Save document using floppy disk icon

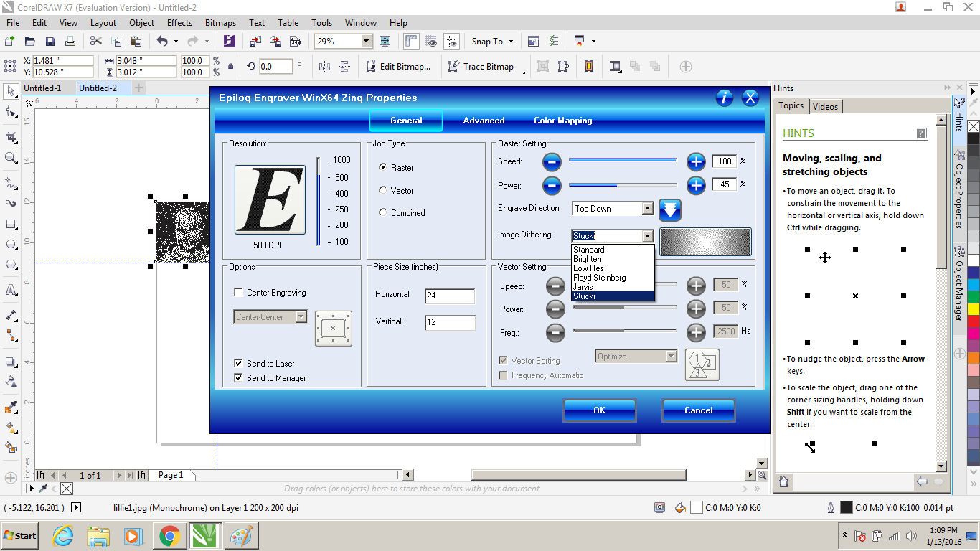click(50, 42)
